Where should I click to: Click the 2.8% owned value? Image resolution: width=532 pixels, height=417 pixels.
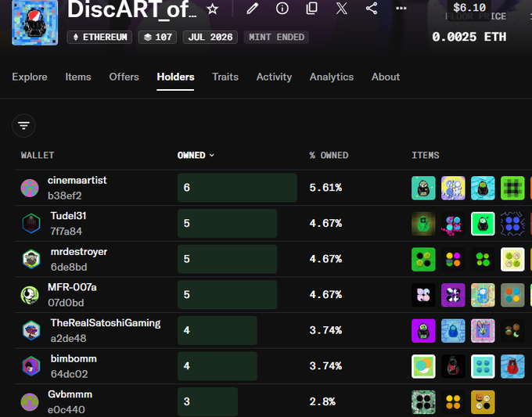point(322,401)
